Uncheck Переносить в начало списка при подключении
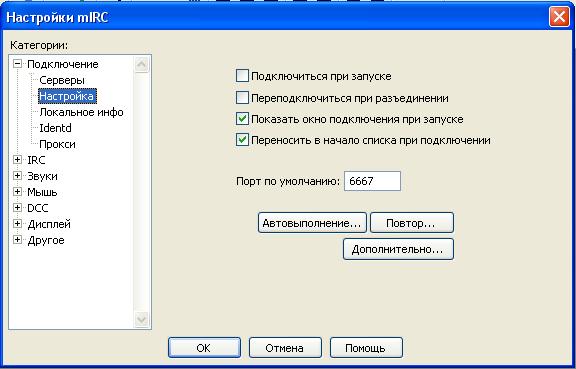576x369 pixels. [x=242, y=140]
